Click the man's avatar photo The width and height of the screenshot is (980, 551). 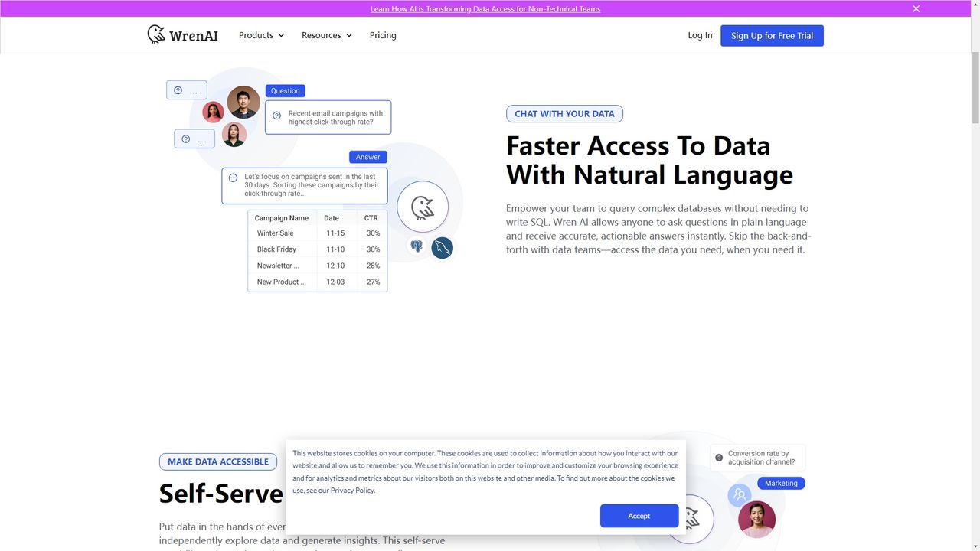(x=243, y=103)
